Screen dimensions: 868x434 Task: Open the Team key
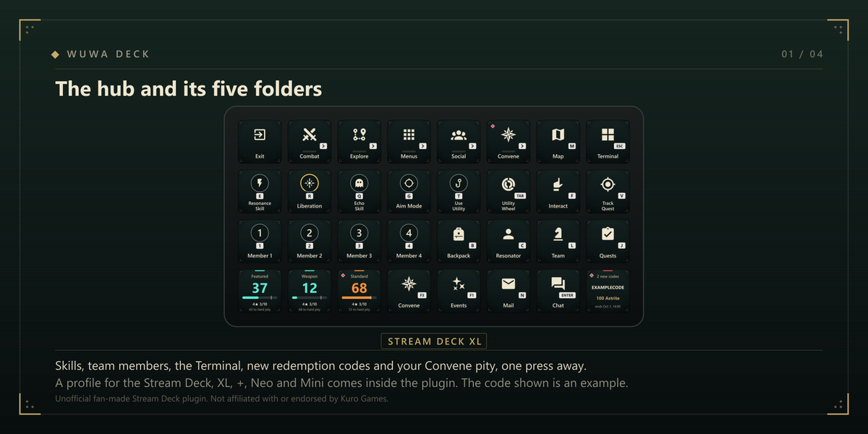pos(558,242)
